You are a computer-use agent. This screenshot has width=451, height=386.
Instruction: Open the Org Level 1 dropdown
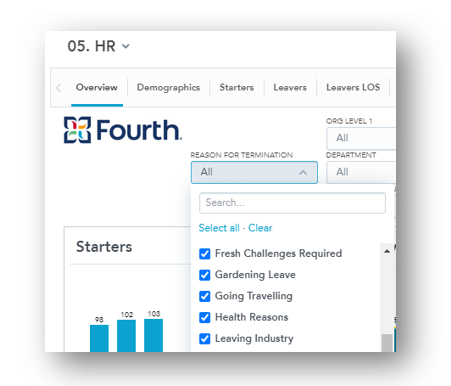click(x=361, y=138)
